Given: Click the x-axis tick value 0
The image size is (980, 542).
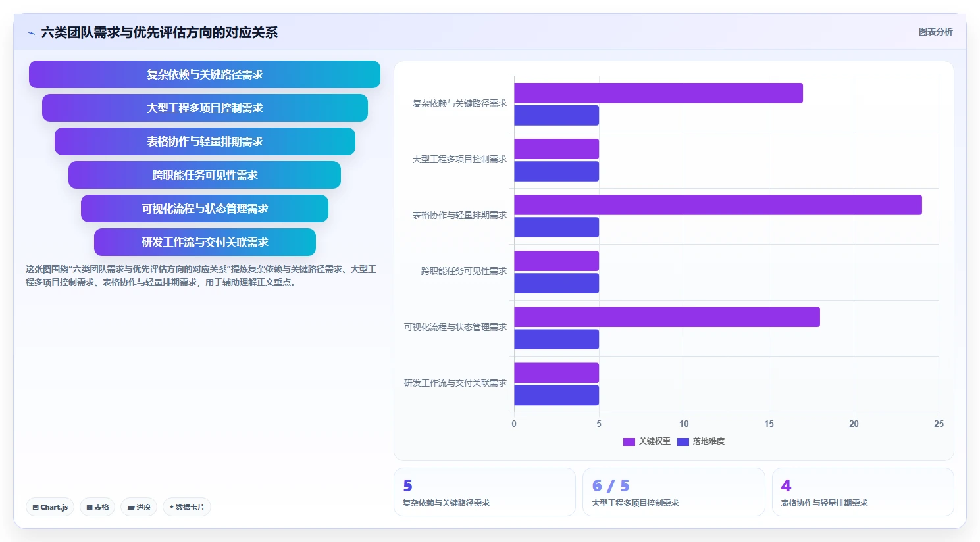Looking at the screenshot, I should pos(514,424).
